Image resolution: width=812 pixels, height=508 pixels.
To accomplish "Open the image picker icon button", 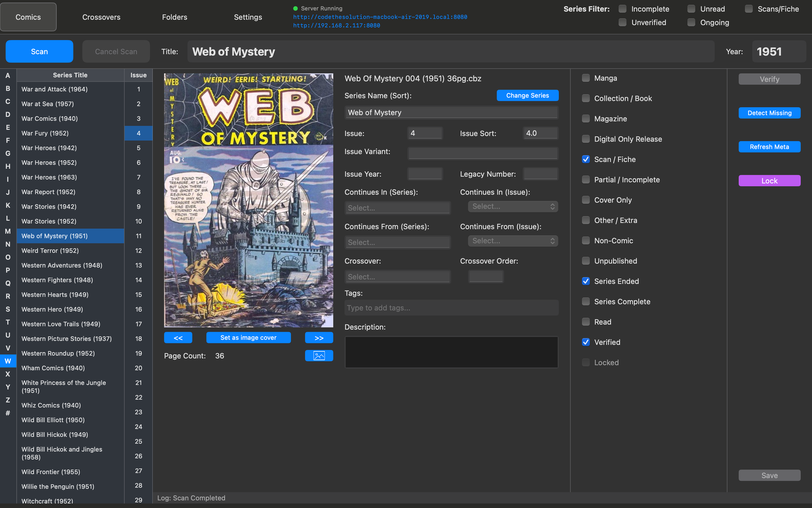I will point(319,356).
